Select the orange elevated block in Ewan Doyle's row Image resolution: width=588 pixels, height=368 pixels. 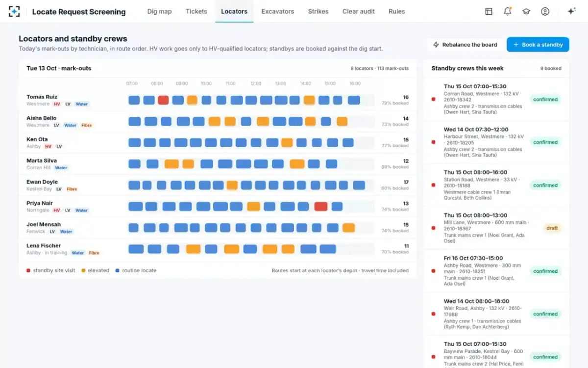pyautogui.click(x=232, y=185)
